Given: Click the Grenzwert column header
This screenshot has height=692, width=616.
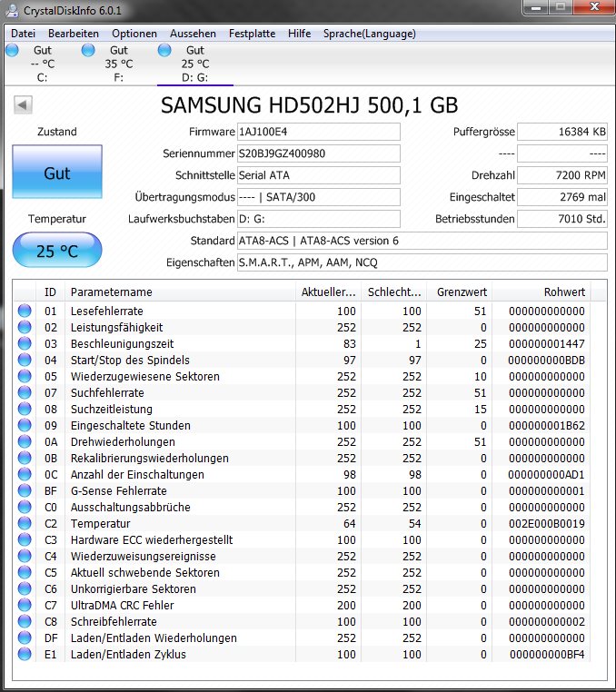Looking at the screenshot, I should (x=460, y=292).
